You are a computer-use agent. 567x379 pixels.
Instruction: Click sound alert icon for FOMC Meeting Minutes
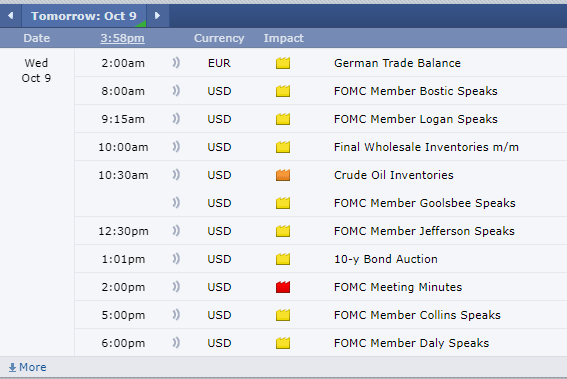[176, 287]
